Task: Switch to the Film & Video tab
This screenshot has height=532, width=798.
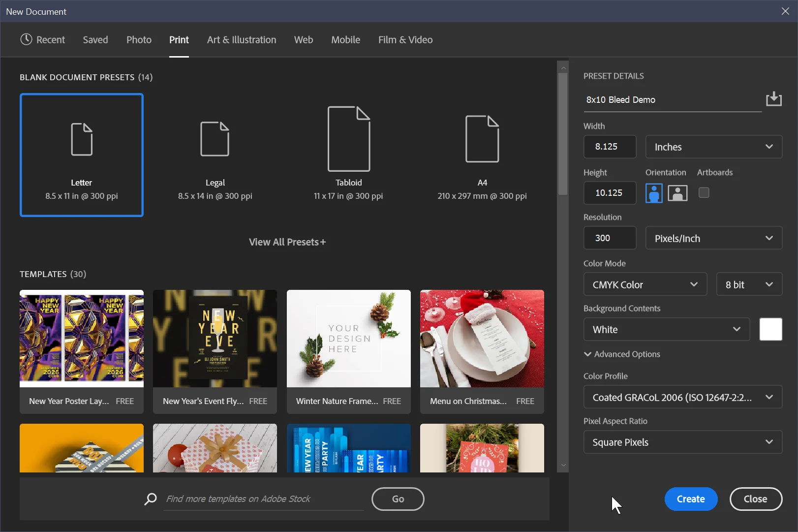Action: click(x=405, y=39)
